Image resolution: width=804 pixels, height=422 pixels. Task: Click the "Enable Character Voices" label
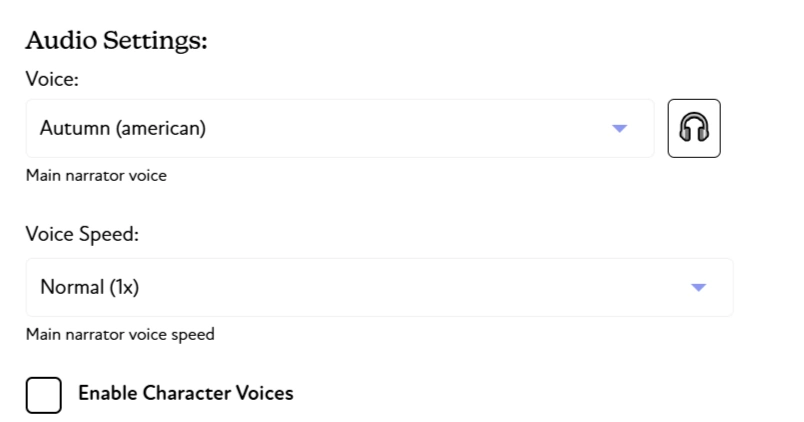pyautogui.click(x=185, y=393)
